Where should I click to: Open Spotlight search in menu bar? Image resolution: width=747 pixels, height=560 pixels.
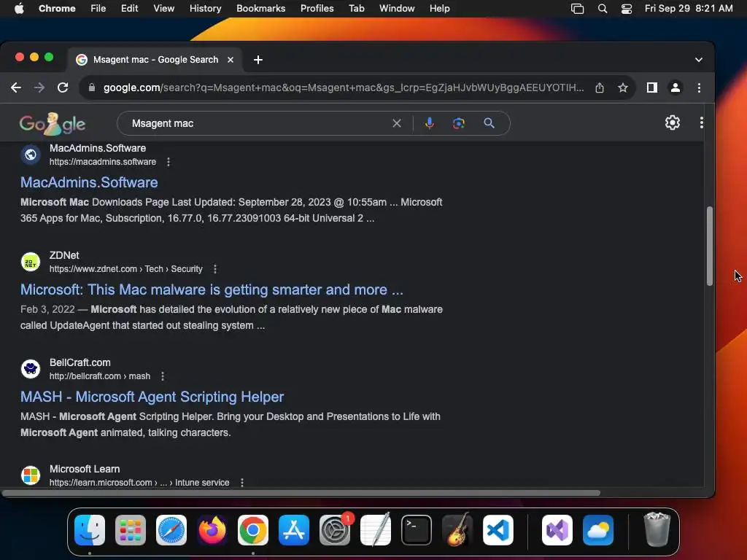click(x=602, y=9)
